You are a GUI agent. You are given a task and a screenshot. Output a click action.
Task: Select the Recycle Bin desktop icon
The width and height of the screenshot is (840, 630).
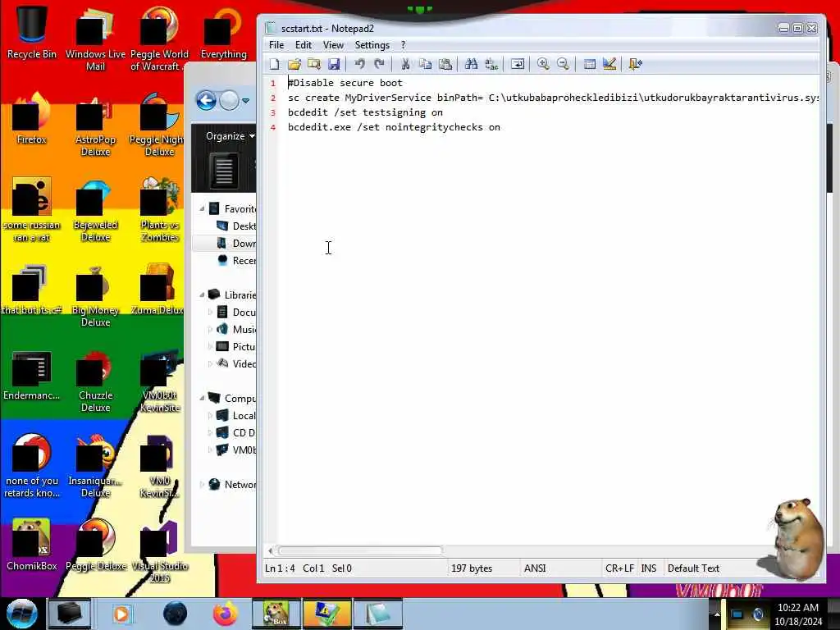(x=32, y=32)
